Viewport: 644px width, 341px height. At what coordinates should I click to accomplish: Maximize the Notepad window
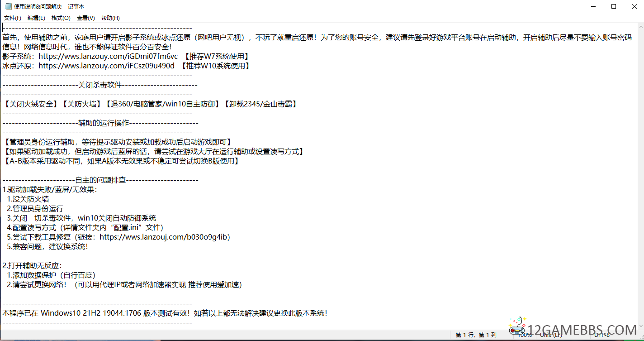pyautogui.click(x=614, y=6)
